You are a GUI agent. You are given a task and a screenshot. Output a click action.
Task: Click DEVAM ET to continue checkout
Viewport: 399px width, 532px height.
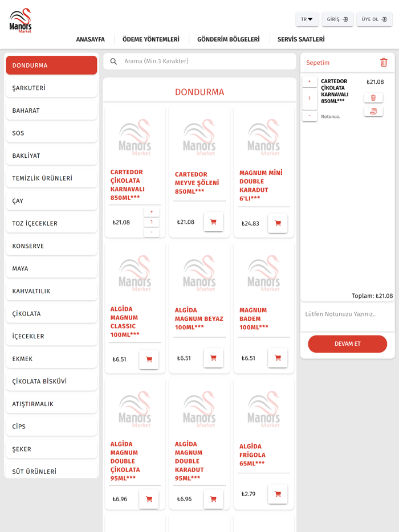click(x=347, y=343)
